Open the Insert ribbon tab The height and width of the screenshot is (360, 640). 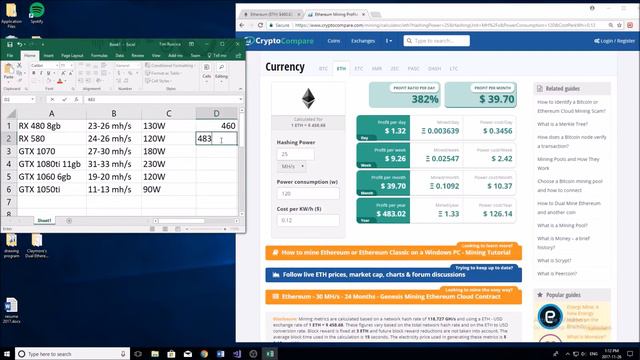click(49, 55)
